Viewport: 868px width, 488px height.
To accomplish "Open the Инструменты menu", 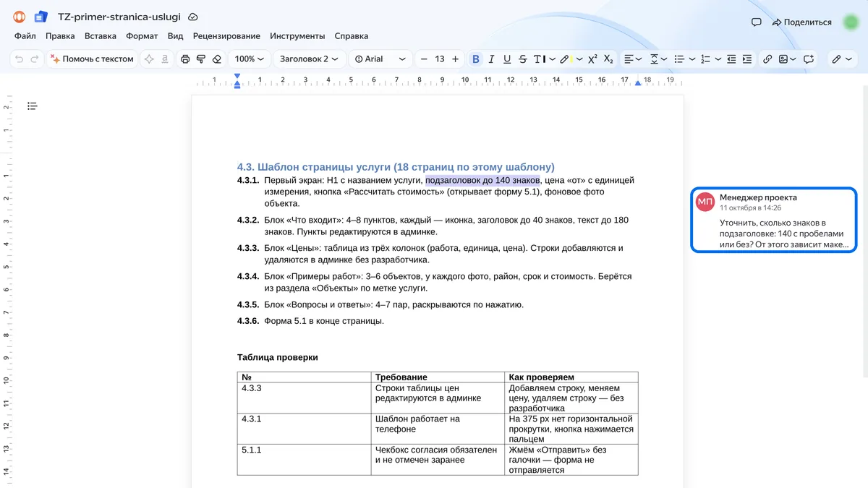I will click(x=297, y=36).
